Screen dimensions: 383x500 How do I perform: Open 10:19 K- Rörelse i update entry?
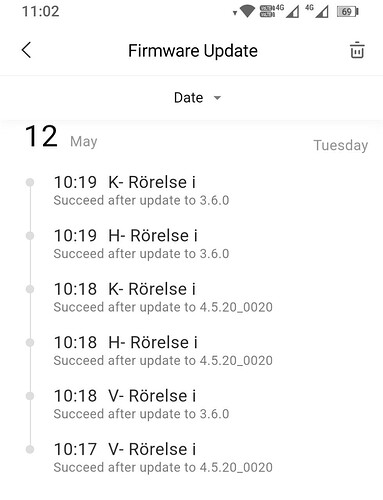[x=191, y=191]
